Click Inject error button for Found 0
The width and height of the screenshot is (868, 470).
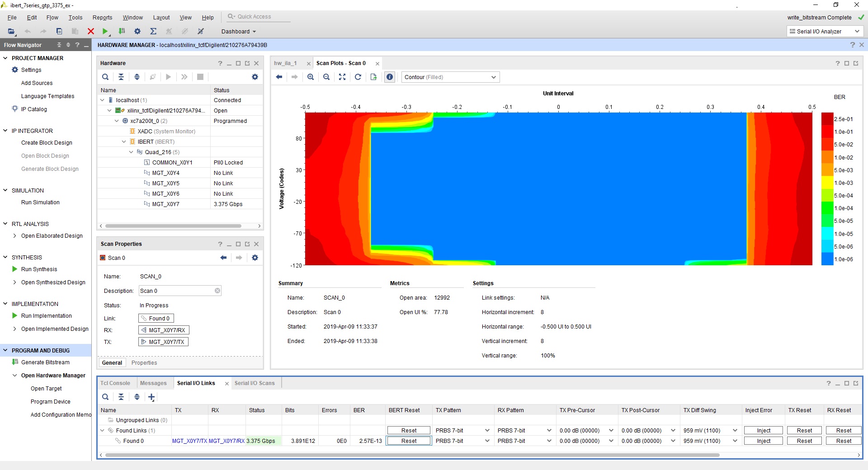tap(763, 441)
